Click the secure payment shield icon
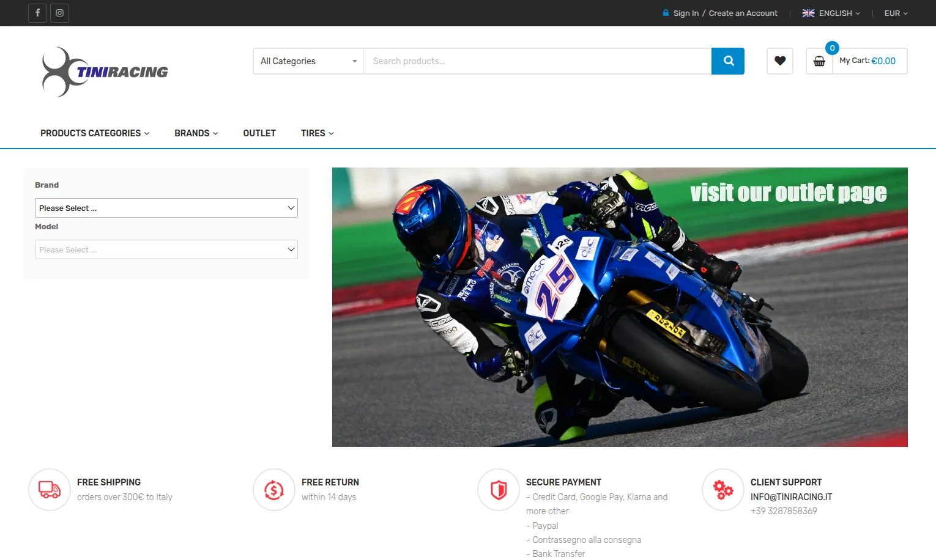The height and width of the screenshot is (560, 936). tap(498, 489)
